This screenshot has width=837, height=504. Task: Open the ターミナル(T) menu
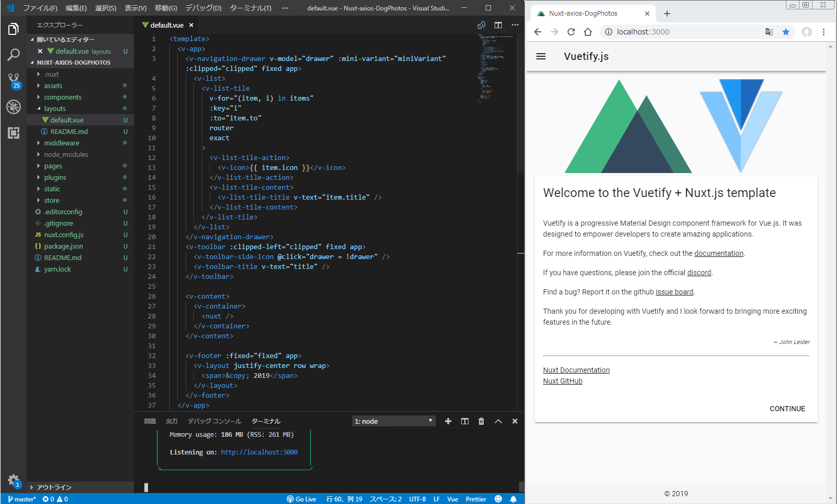tap(251, 8)
